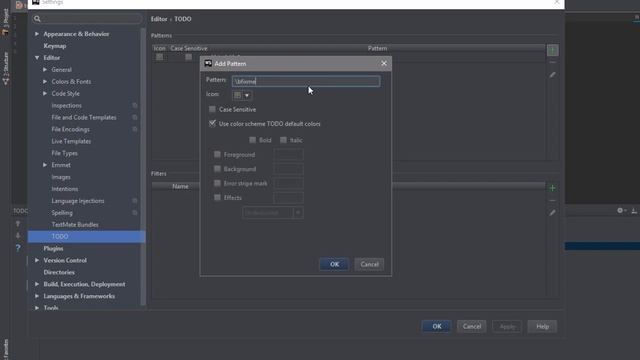Open TextMate Bundles settings

point(75,224)
